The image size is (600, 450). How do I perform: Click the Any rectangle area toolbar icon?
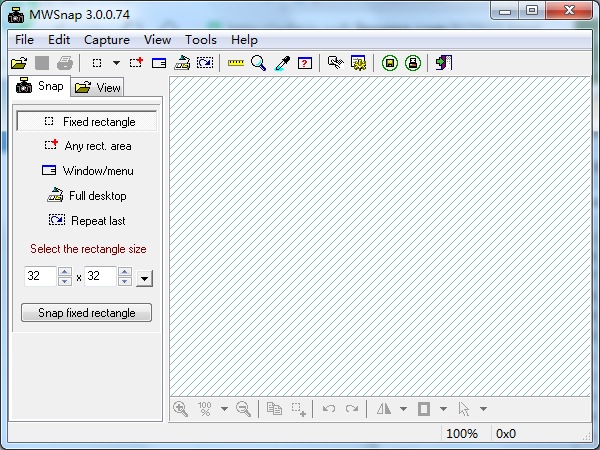point(136,63)
